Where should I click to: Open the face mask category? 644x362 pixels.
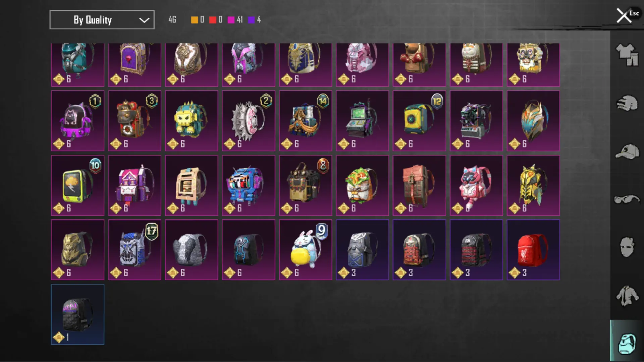[x=627, y=247]
